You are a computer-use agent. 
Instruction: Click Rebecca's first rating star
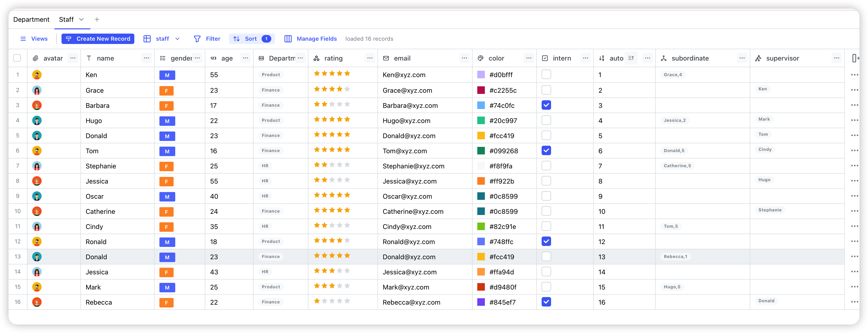pyautogui.click(x=317, y=301)
